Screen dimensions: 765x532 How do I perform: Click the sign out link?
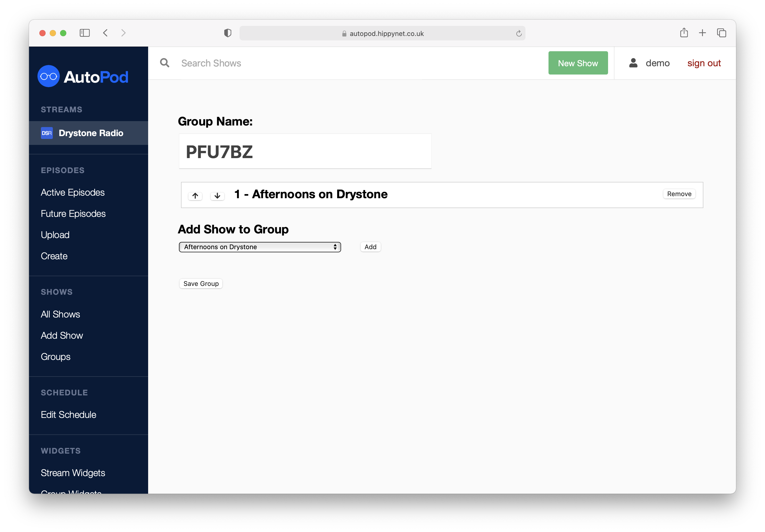(704, 63)
